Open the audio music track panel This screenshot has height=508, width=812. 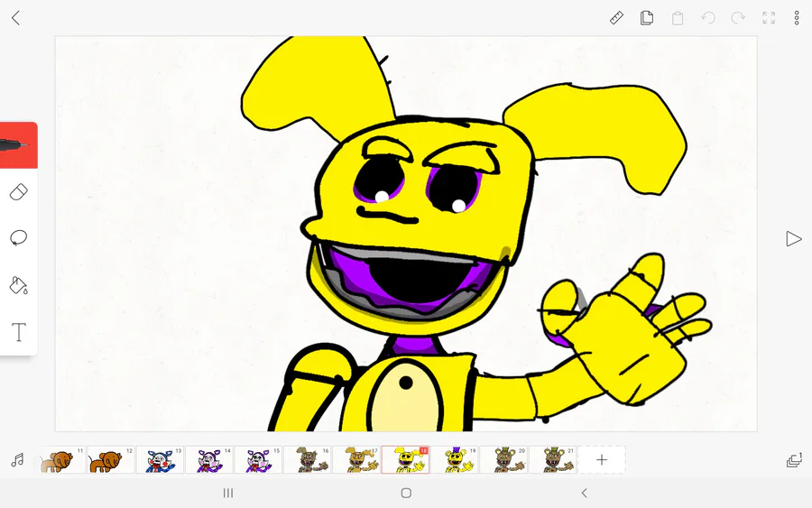18,460
